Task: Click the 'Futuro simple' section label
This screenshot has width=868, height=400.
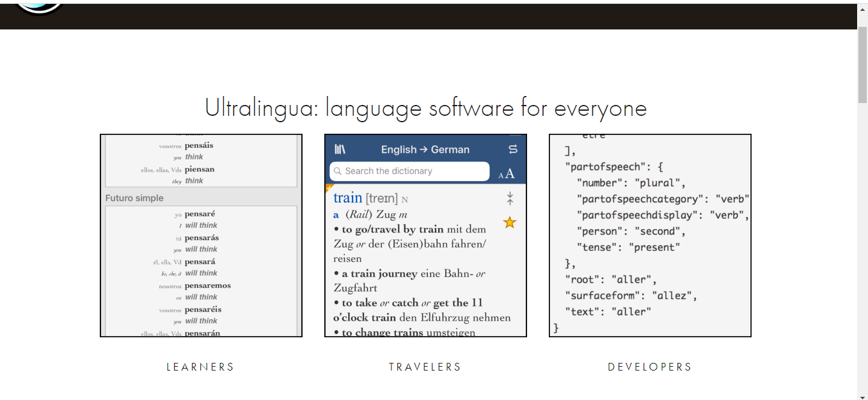Action: pyautogui.click(x=134, y=198)
